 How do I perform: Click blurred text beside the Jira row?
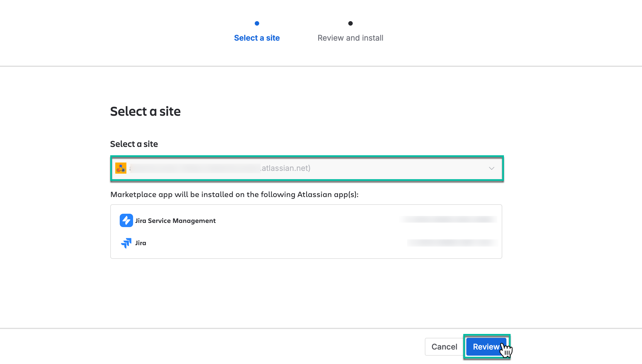pos(452,243)
